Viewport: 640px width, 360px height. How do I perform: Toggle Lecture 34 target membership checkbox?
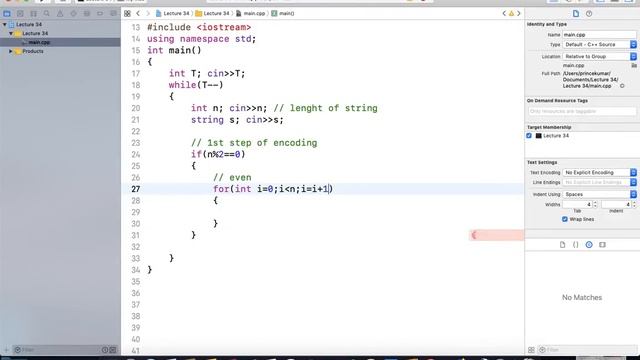point(529,136)
